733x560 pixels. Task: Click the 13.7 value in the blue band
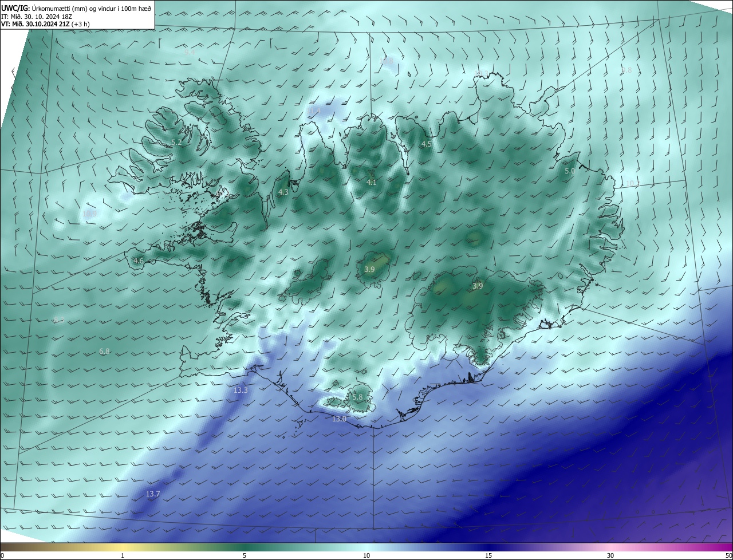(153, 494)
